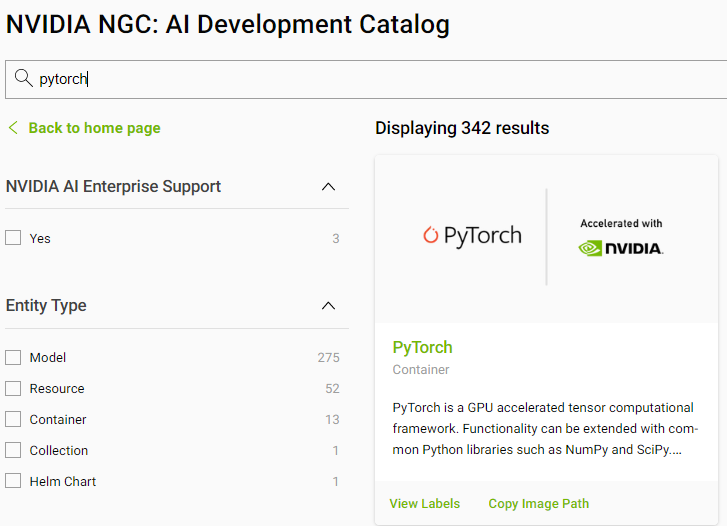Click the count 275 next to Model

(x=328, y=358)
